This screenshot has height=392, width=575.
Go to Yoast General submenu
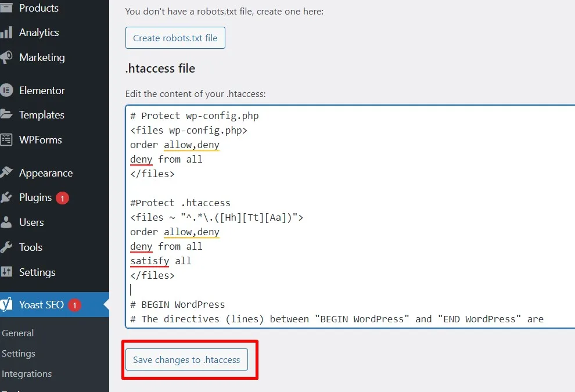pos(17,333)
